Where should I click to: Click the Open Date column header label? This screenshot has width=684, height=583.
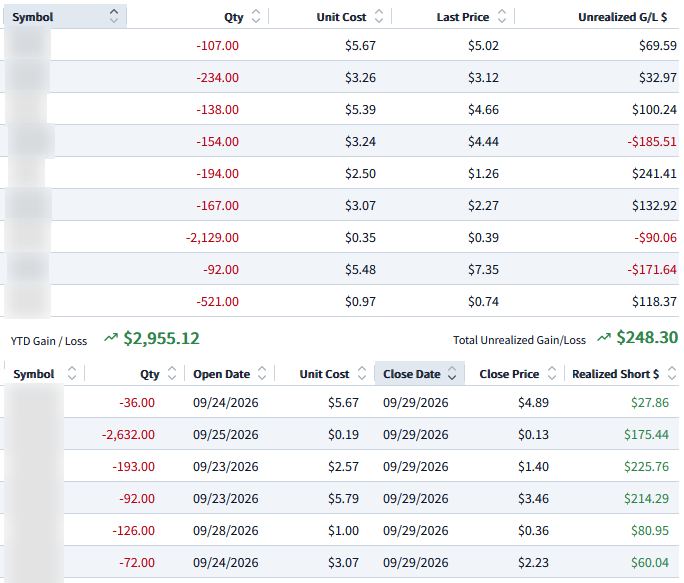click(222, 374)
